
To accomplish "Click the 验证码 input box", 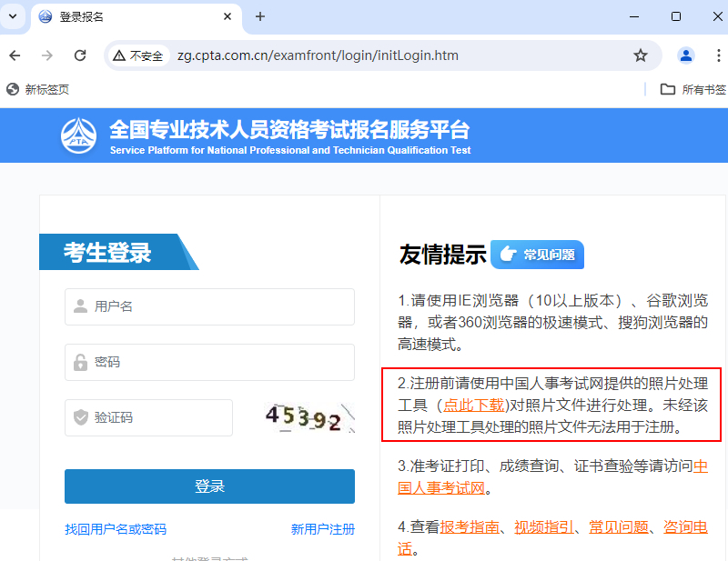I will pyautogui.click(x=148, y=417).
